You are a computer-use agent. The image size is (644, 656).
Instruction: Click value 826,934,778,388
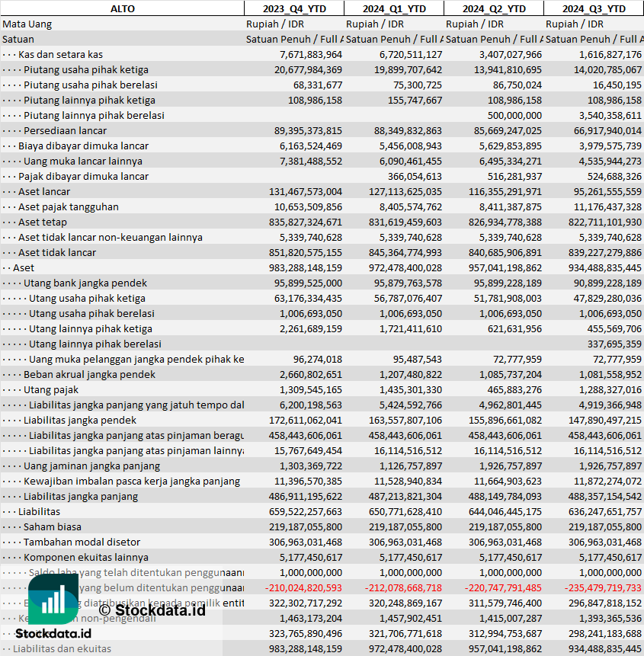tap(505, 222)
